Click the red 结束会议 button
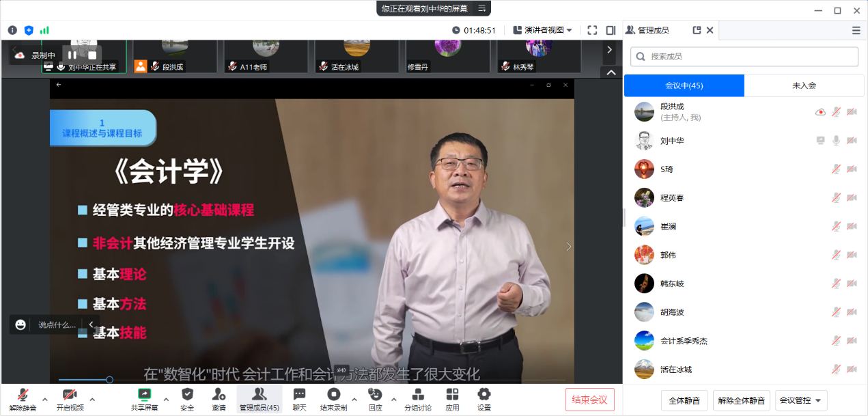Screen dimensions: 868x416 pos(589,400)
